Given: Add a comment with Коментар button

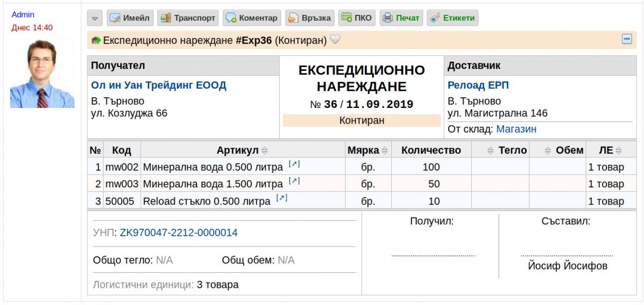Looking at the screenshot, I should click(x=252, y=18).
